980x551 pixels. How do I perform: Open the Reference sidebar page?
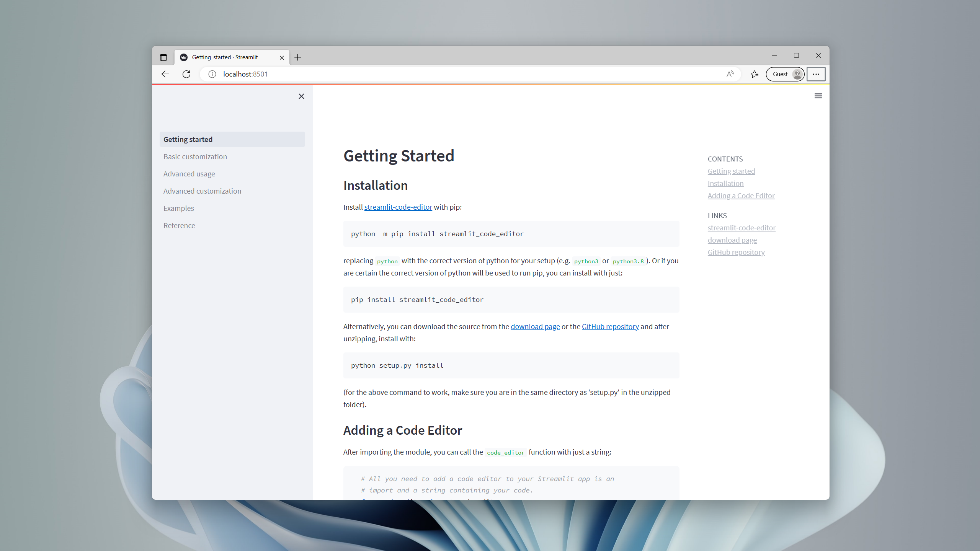pyautogui.click(x=179, y=225)
